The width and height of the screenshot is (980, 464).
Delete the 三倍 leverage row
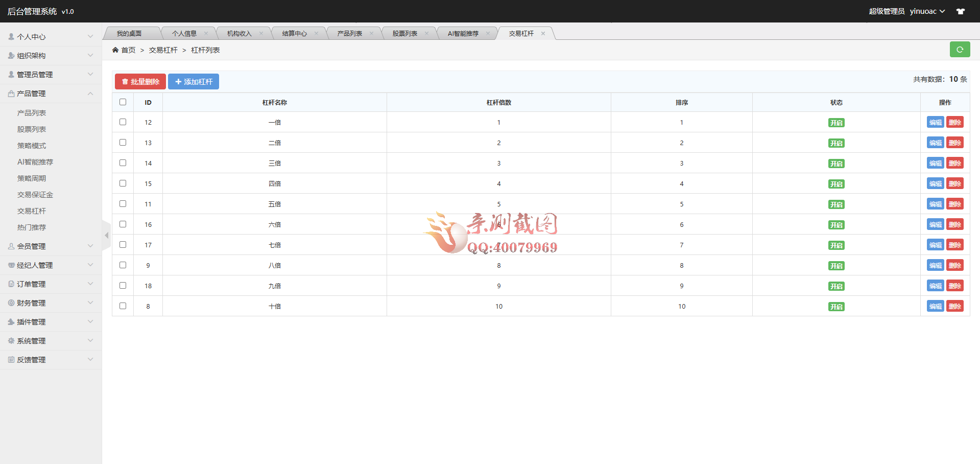point(954,164)
